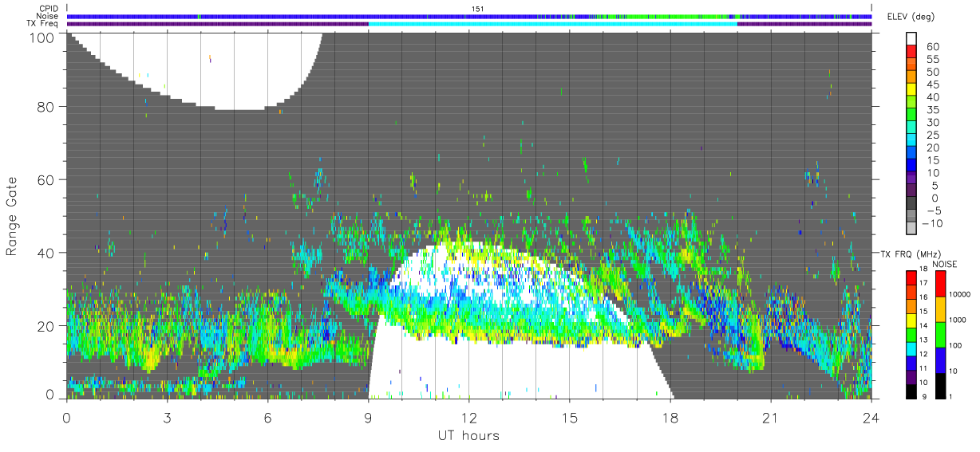Select the blue 10–100 NOISE colorbar segment
The height and width of the screenshot is (452, 980).
coord(940,360)
